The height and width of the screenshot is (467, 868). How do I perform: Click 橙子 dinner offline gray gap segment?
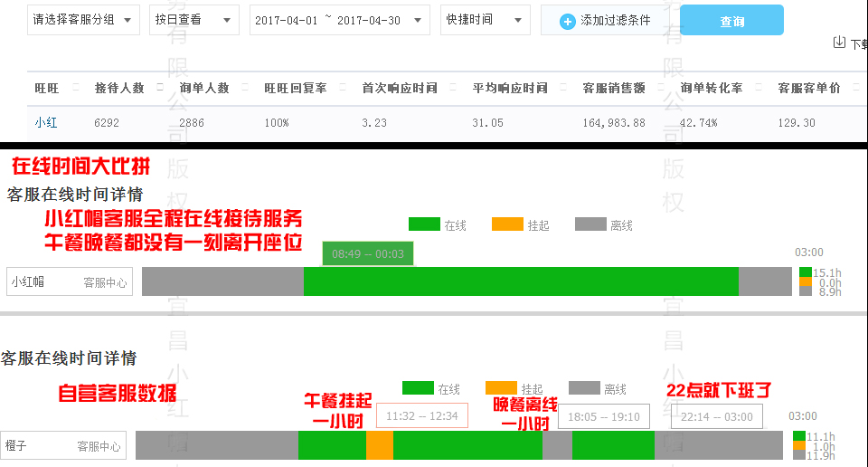coord(558,445)
